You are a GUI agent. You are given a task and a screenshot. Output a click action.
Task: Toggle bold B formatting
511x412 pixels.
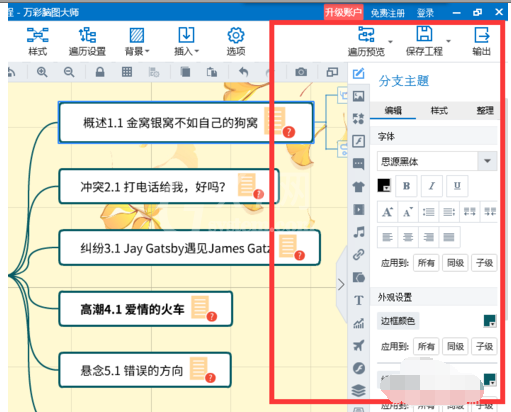406,186
